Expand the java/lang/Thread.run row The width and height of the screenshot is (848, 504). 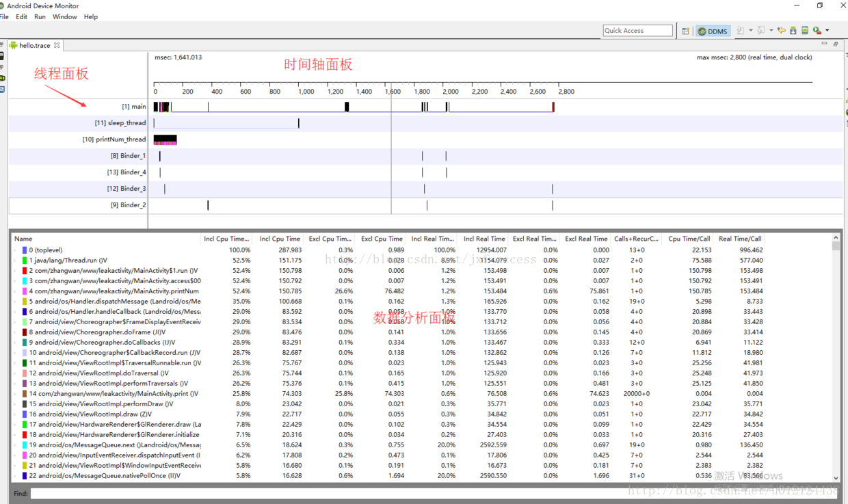click(15, 261)
